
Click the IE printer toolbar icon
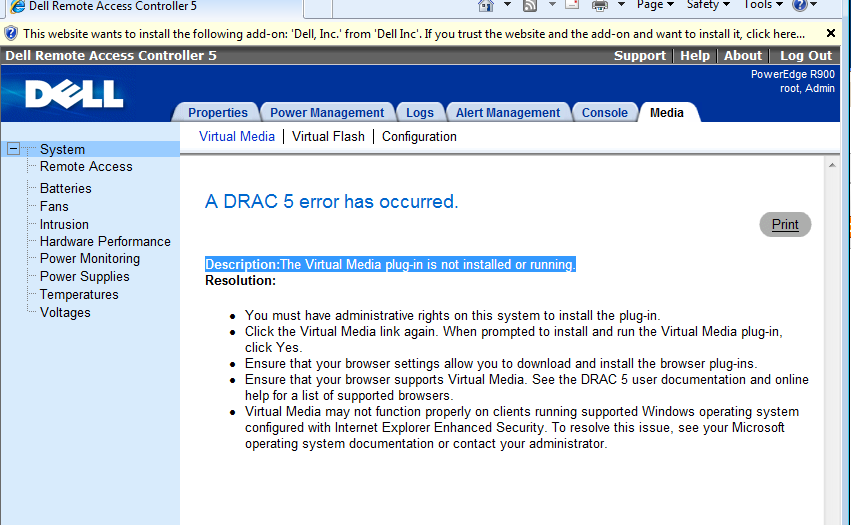coord(600,5)
